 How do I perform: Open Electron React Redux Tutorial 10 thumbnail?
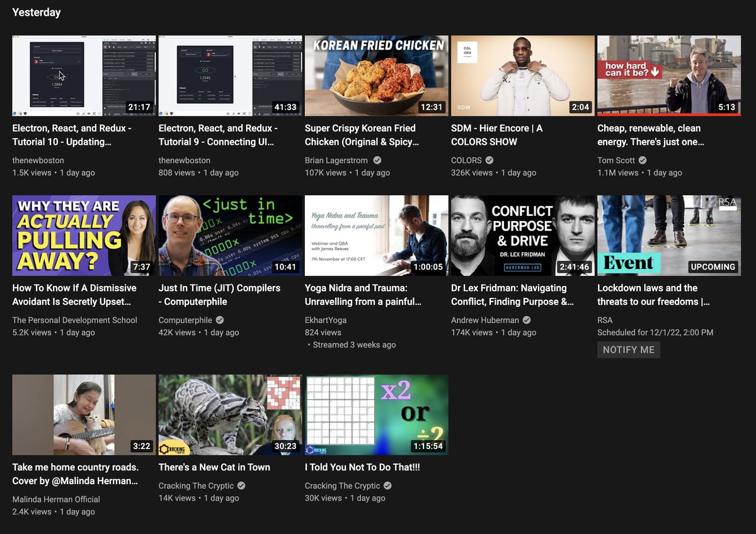point(84,76)
